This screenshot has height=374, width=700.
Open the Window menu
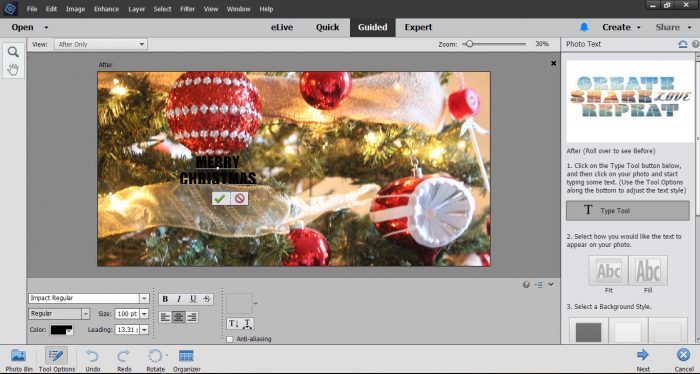tap(238, 9)
